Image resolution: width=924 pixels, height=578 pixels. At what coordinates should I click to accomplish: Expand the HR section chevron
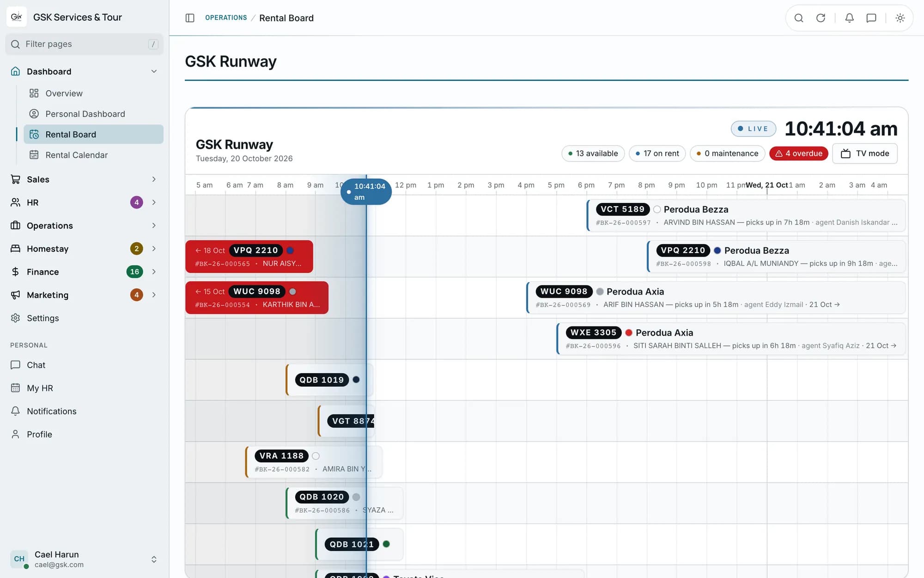click(x=154, y=203)
